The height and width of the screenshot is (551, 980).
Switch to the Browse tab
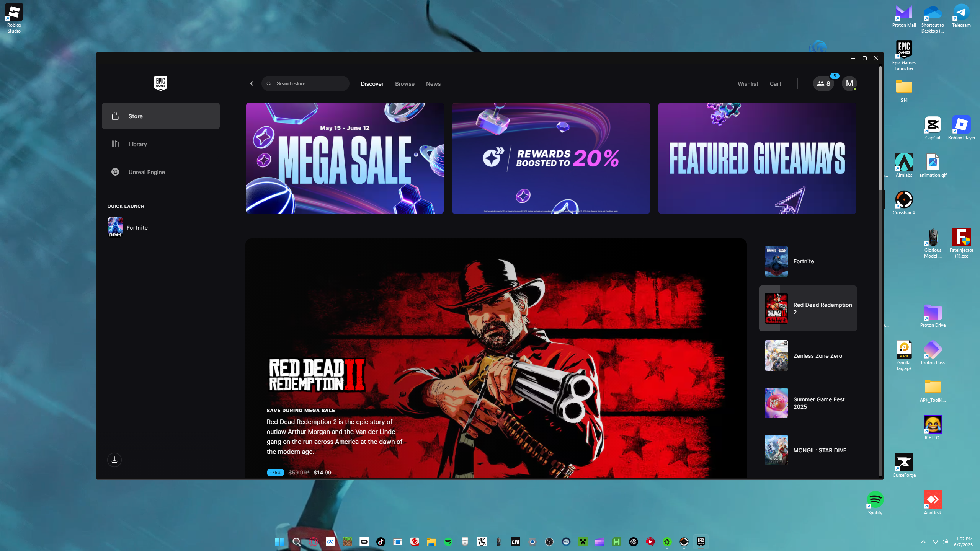pos(405,84)
